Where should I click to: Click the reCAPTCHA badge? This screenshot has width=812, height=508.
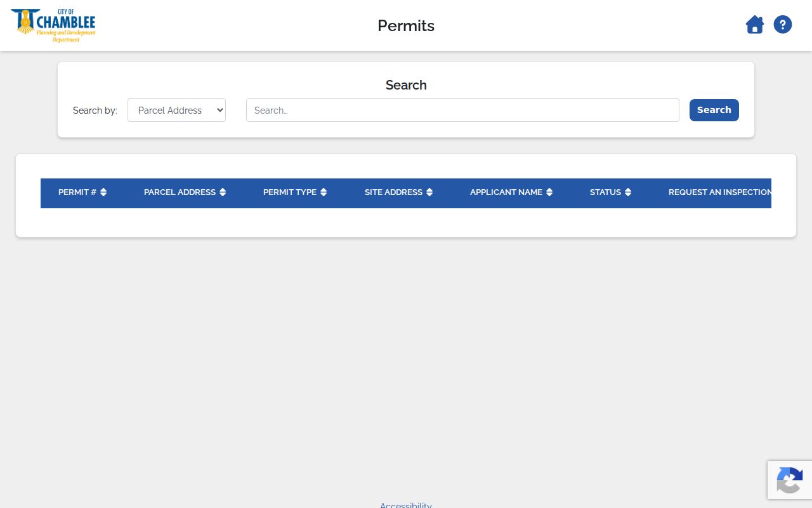790,480
